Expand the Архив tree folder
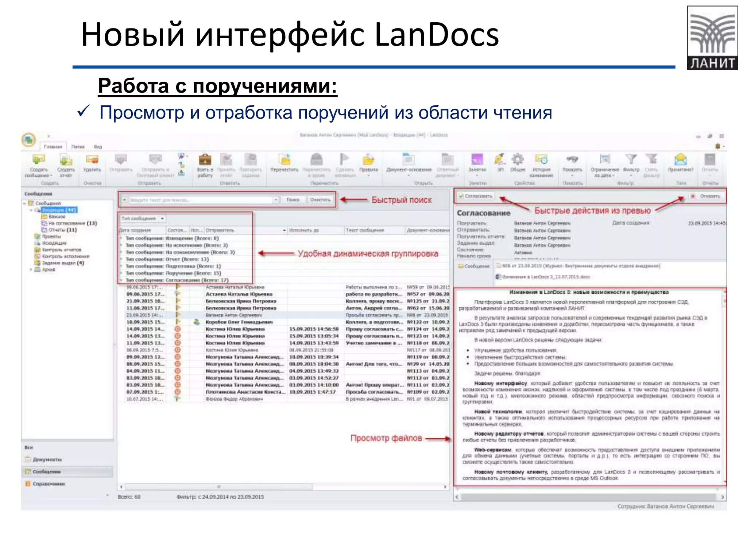The height and width of the screenshot is (560, 747). (x=31, y=270)
